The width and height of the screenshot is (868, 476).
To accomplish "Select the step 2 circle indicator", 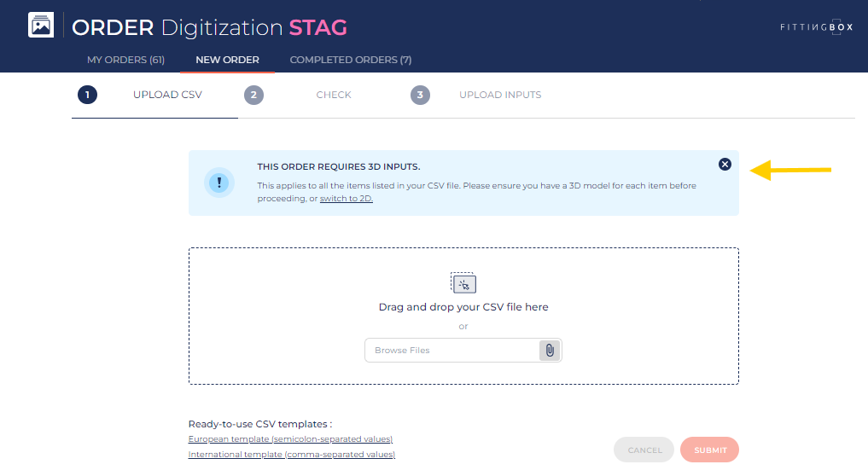I will point(253,95).
